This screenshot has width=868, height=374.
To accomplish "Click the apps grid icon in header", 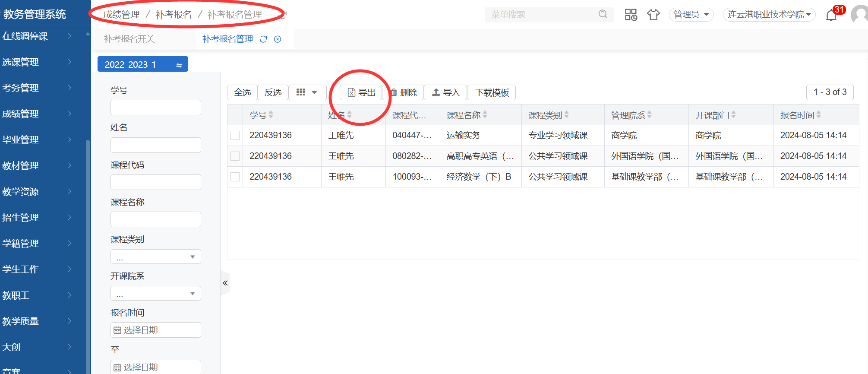I will point(631,15).
